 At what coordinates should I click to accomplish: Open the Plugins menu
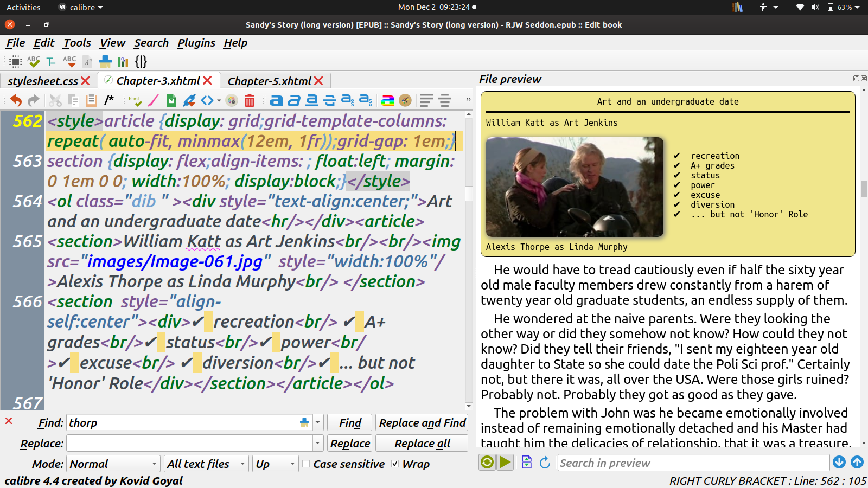click(196, 43)
